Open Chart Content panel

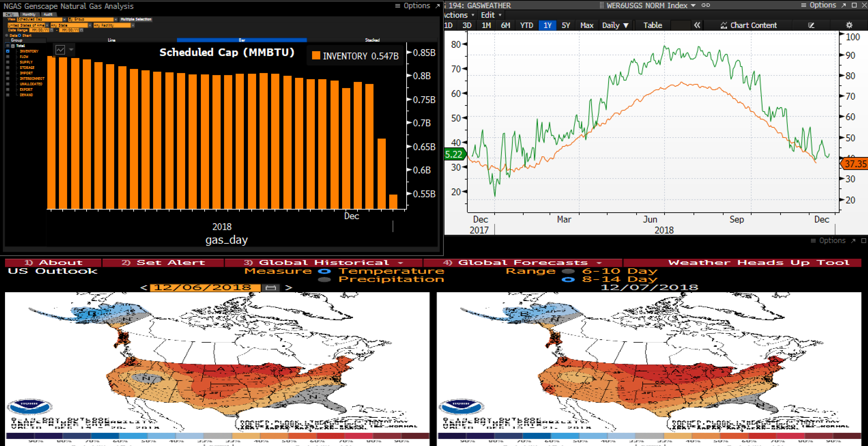[748, 25]
